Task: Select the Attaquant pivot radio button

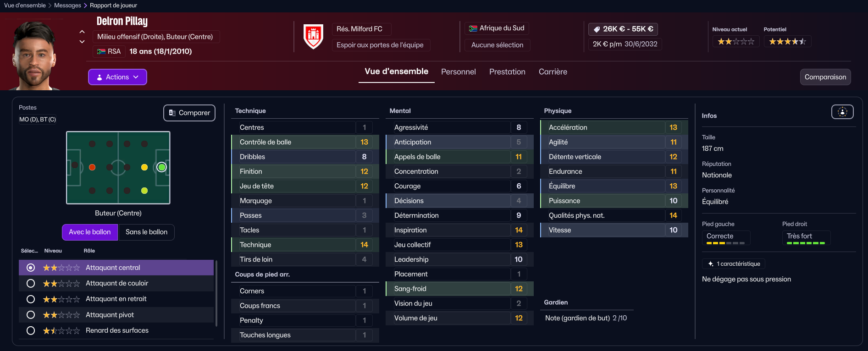Action: [x=31, y=315]
